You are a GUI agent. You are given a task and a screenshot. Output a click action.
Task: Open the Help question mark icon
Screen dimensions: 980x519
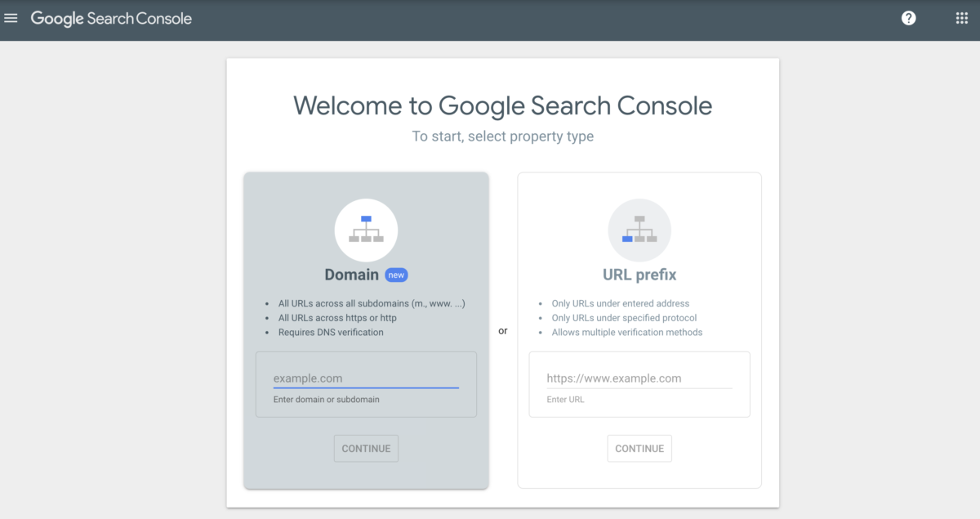tap(908, 18)
